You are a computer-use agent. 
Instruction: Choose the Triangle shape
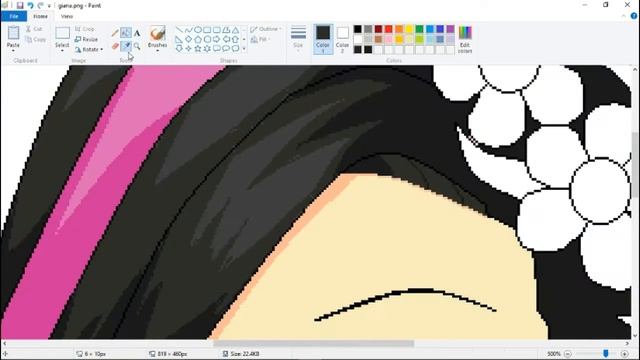[236, 30]
